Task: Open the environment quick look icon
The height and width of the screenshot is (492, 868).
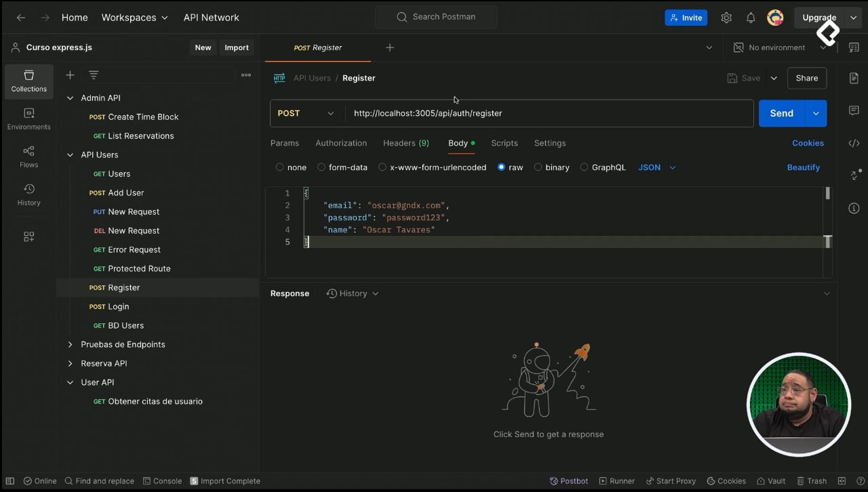Action: (853, 47)
